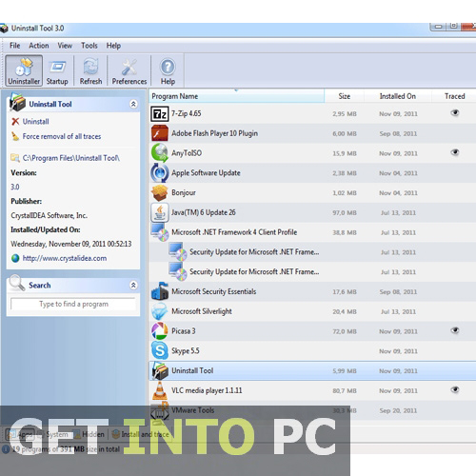Sort by the Traced column header
Image resolution: width=476 pixels, height=476 pixels.
click(x=454, y=96)
